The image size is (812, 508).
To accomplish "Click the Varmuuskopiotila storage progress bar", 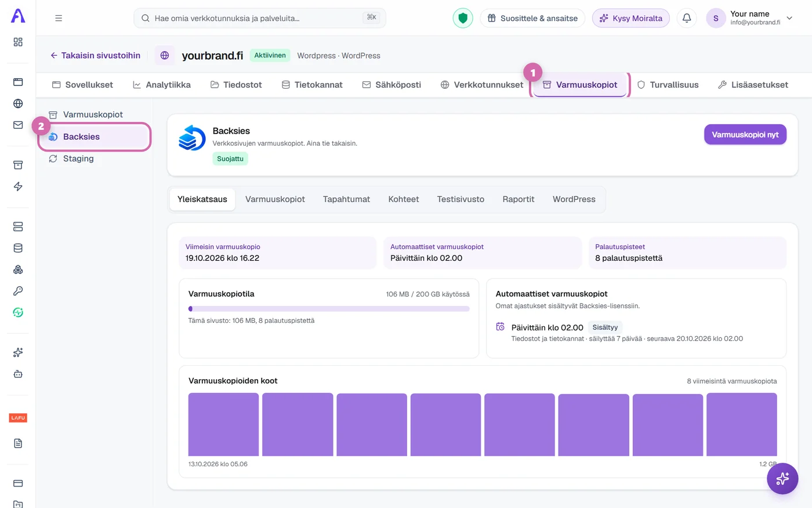I will tap(329, 309).
